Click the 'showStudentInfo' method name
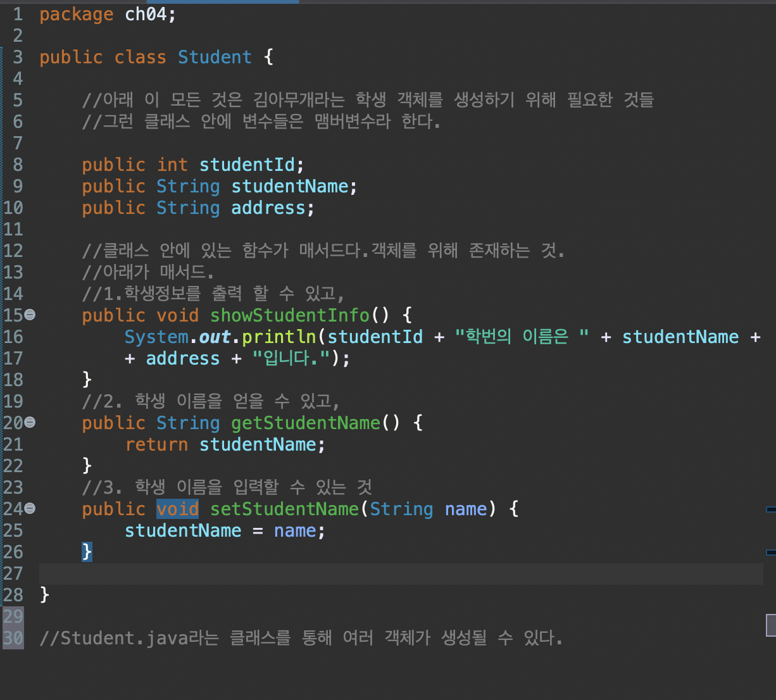Screen dimensions: 776x700 (290, 315)
